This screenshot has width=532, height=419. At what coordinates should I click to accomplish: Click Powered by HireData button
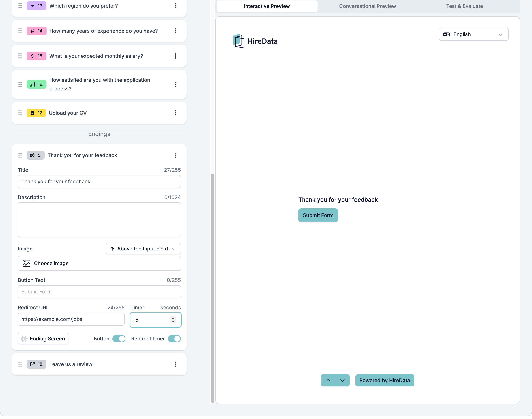pos(385,381)
